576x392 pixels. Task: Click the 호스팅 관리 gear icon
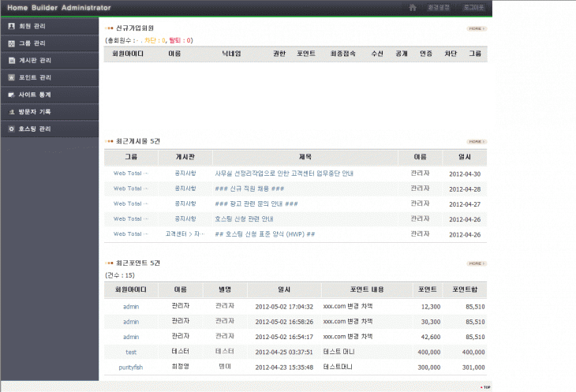(x=11, y=129)
